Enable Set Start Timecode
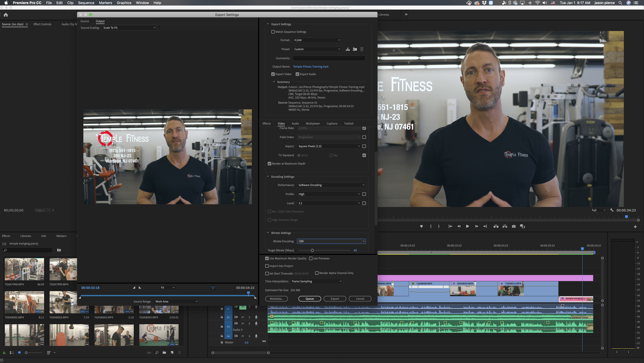 tap(267, 273)
